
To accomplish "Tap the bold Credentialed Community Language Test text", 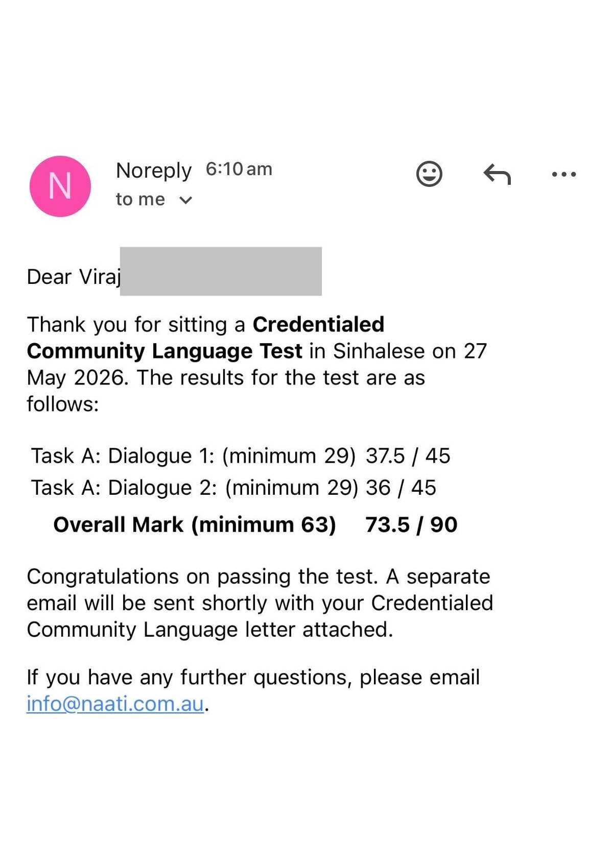I will pyautogui.click(x=205, y=337).
